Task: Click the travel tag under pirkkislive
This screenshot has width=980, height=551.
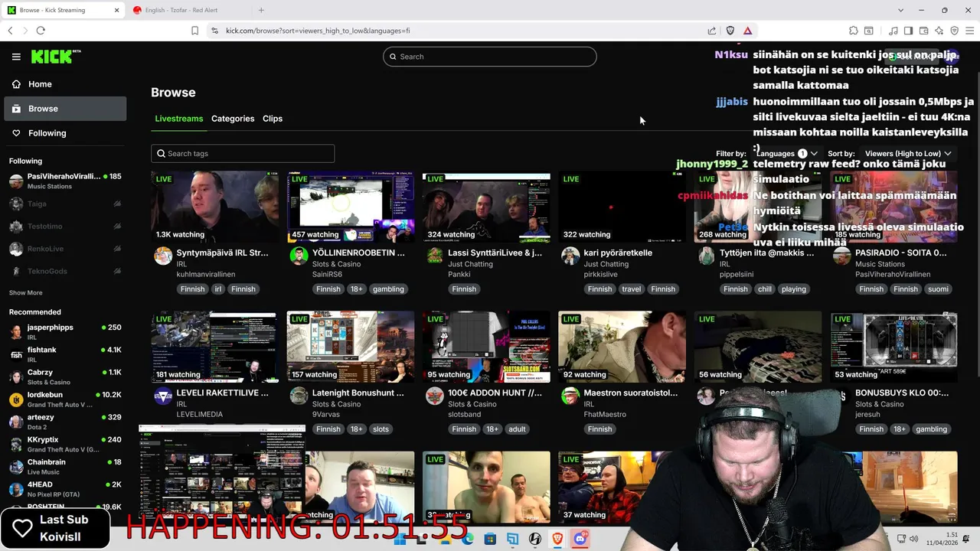Action: click(632, 289)
